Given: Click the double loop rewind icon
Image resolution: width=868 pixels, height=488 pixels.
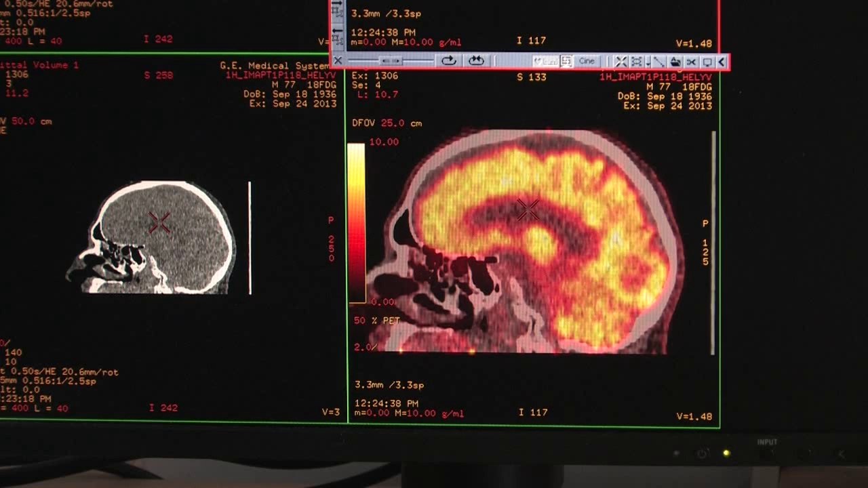Looking at the screenshot, I should [x=476, y=61].
